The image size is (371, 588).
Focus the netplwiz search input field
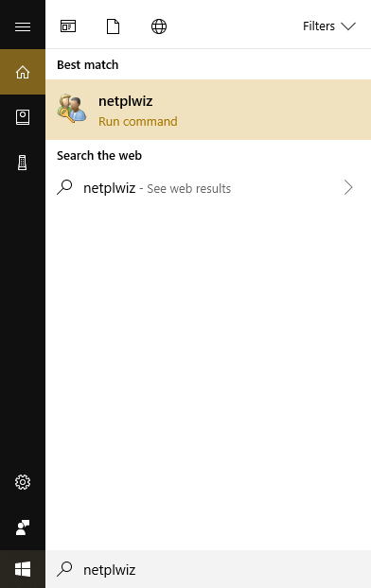pyautogui.click(x=208, y=569)
